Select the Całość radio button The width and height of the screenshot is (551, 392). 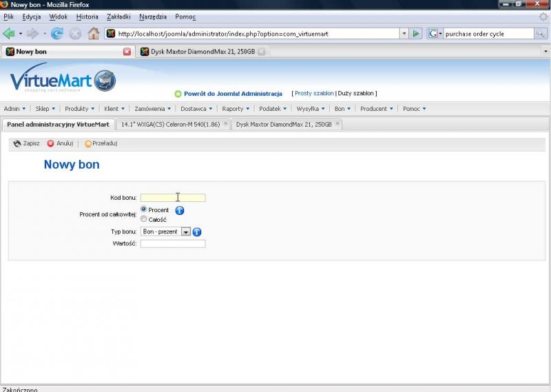144,219
